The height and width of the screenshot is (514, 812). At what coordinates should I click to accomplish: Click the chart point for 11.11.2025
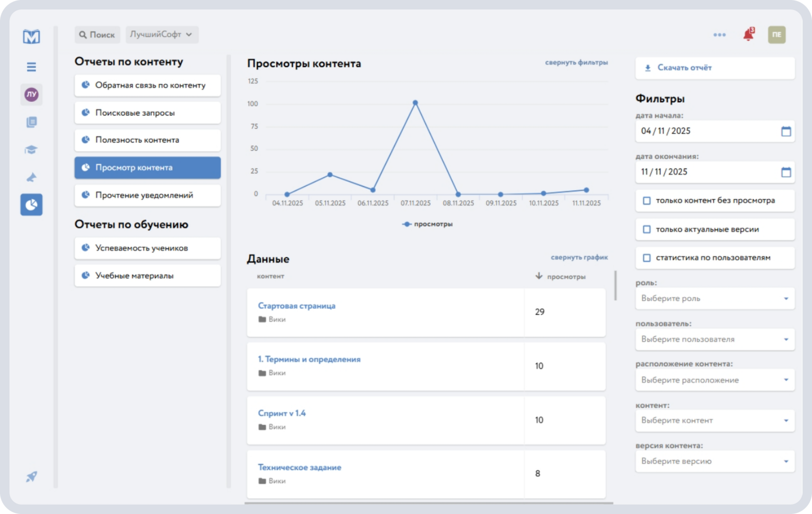click(586, 190)
